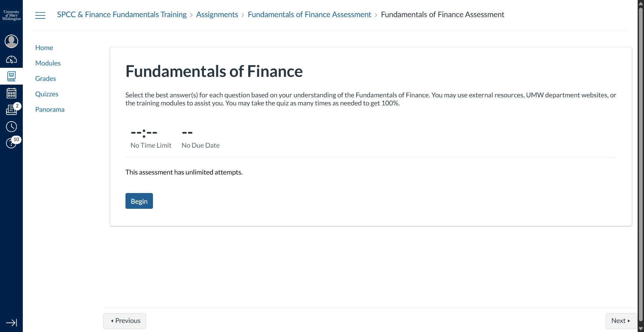Go to the Previous module item
644x332 pixels.
pos(125,321)
